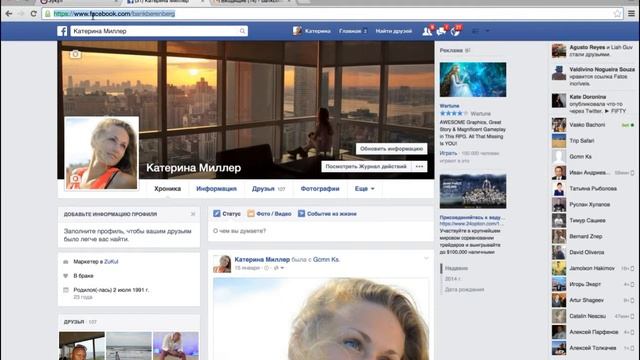Click Найти друзей link
640x360 pixels.
click(x=394, y=31)
